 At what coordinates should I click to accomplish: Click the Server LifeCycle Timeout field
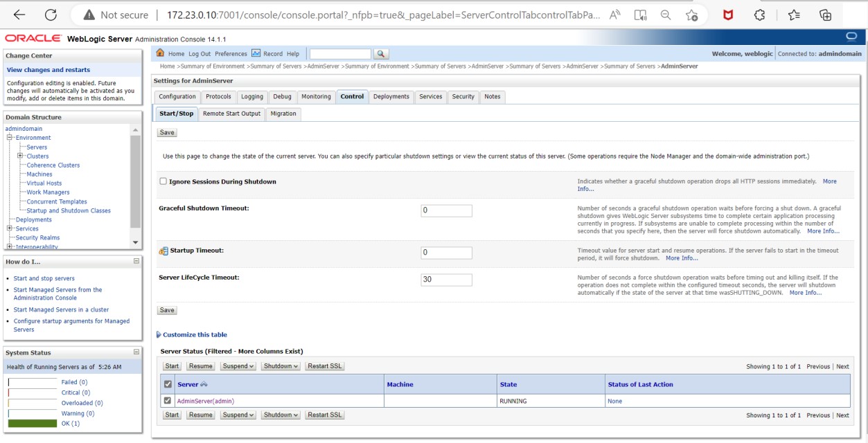446,280
